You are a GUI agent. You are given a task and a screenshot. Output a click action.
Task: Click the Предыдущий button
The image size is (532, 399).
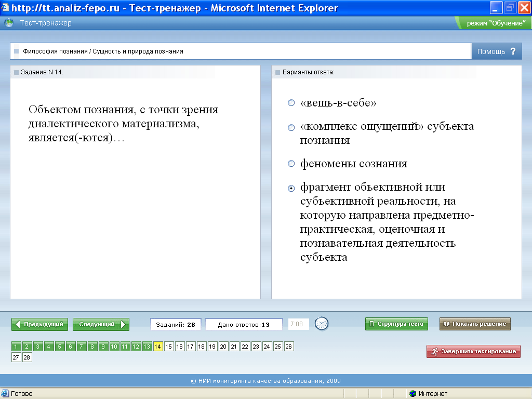pyautogui.click(x=39, y=324)
